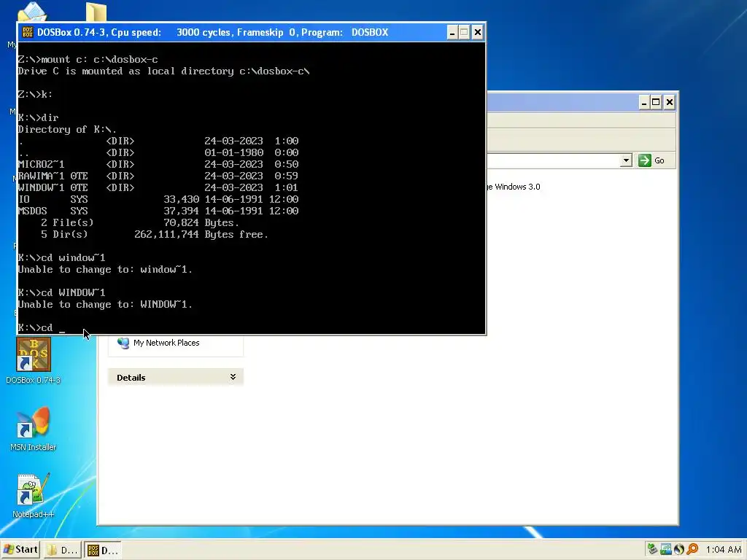This screenshot has height=560, width=747.
Task: Click the '262,111,744 Bytes free' line
Action: point(201,234)
